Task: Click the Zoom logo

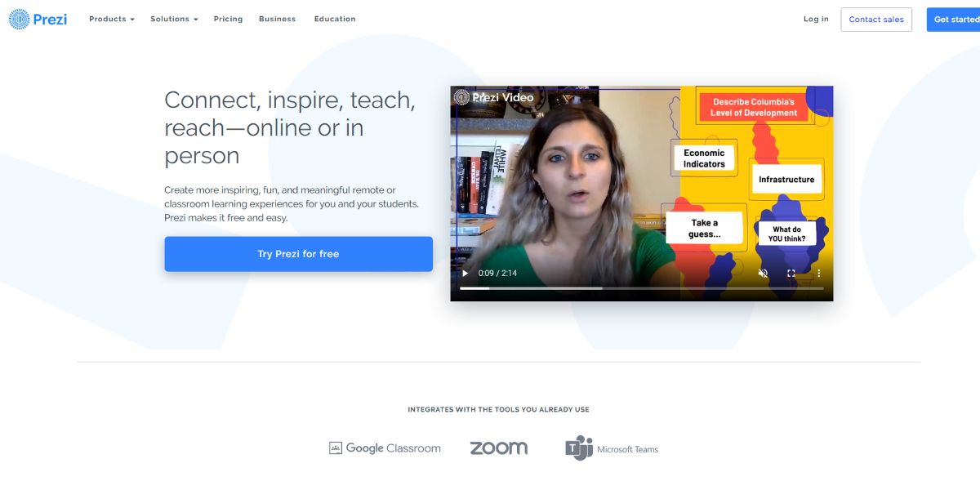Action: coord(498,448)
